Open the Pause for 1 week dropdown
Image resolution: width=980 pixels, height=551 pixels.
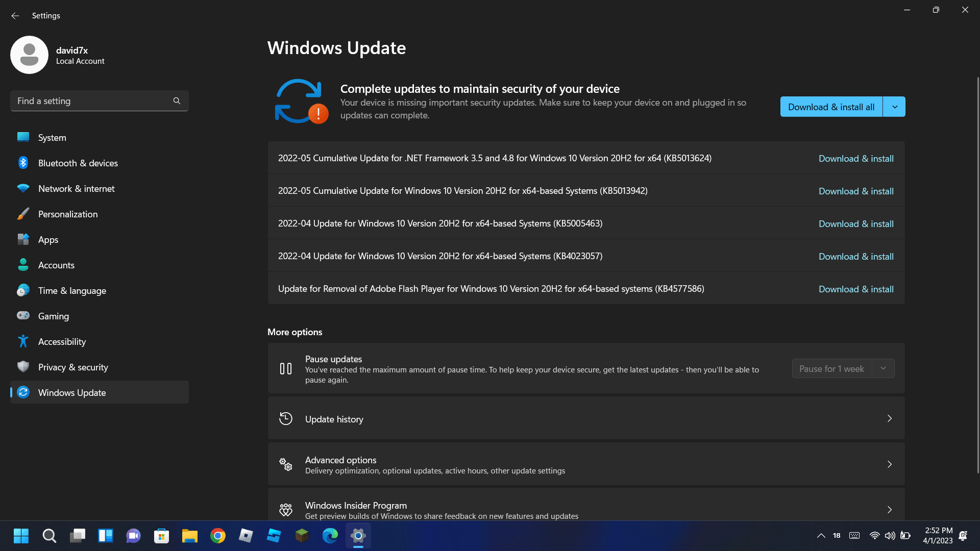click(x=843, y=368)
